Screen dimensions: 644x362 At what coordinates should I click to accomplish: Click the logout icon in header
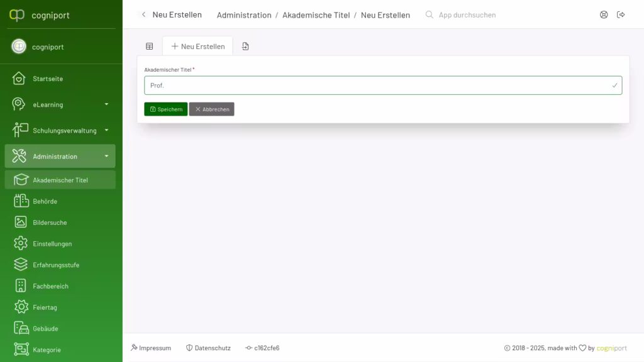pos(621,14)
